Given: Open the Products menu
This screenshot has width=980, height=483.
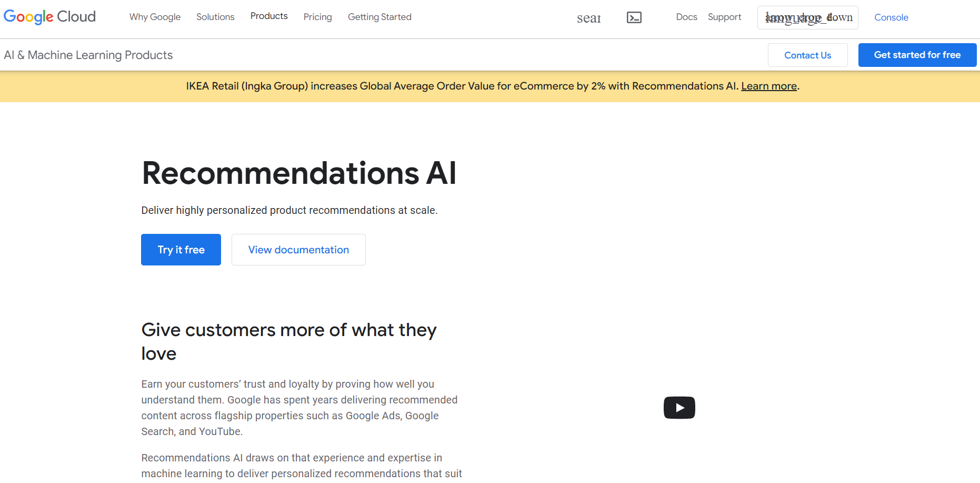Looking at the screenshot, I should tap(269, 16).
